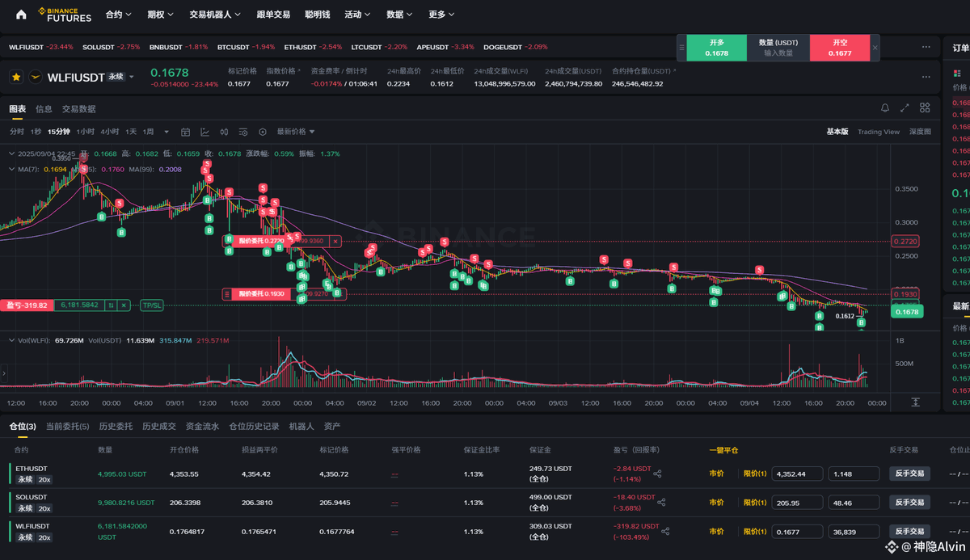The height and width of the screenshot is (560, 970).
Task: Open the 期权 dropdown menu
Action: (160, 15)
